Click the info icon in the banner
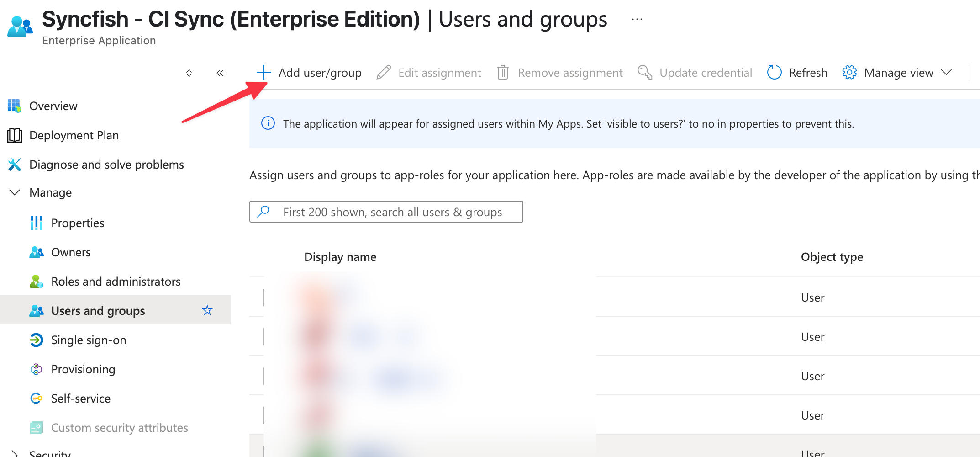The width and height of the screenshot is (980, 457). (x=268, y=123)
